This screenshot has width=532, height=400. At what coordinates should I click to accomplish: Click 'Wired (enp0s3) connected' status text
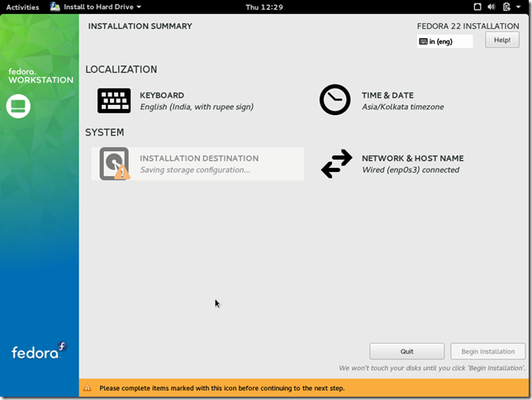point(411,169)
